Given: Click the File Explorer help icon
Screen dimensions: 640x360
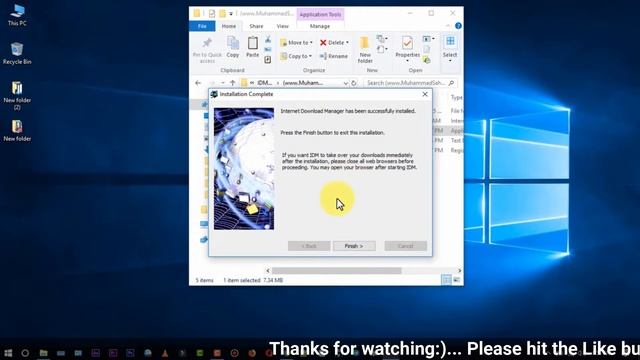Looking at the screenshot, I should point(458,26).
